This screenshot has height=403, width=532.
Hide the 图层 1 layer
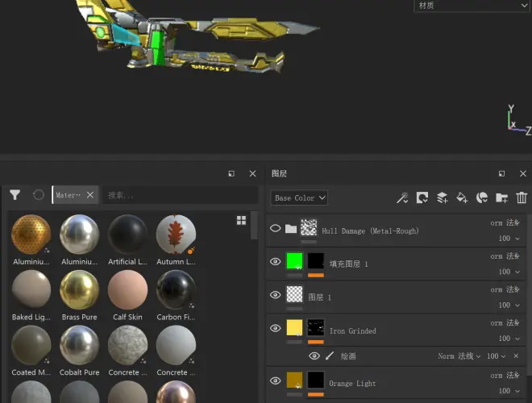(x=275, y=295)
